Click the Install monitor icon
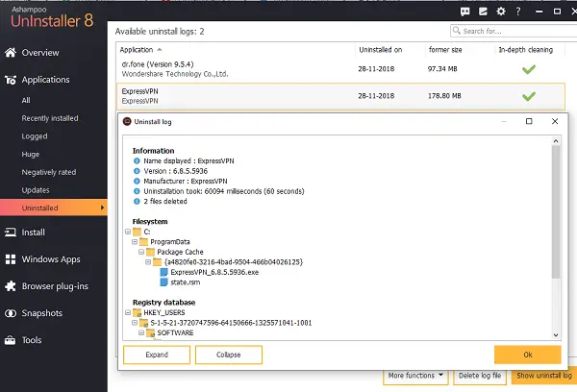 (x=11, y=233)
